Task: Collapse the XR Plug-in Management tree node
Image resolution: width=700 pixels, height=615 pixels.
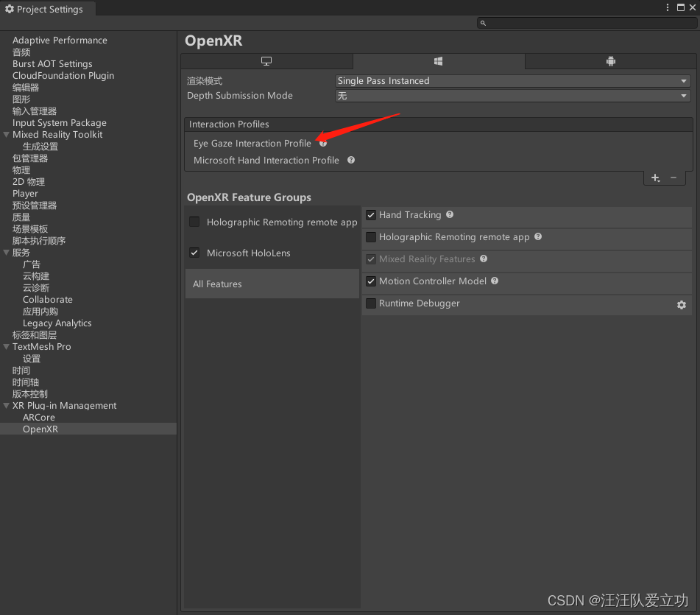Action: [6, 406]
